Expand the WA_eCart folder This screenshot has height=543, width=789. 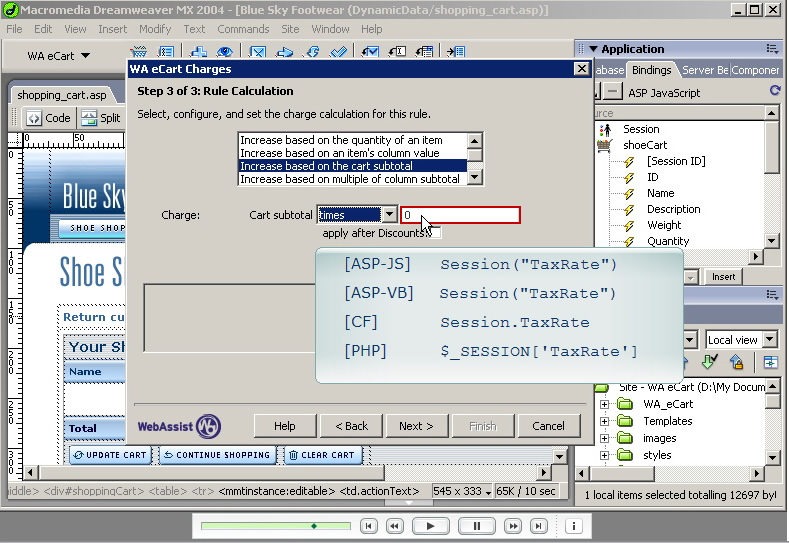click(x=604, y=405)
